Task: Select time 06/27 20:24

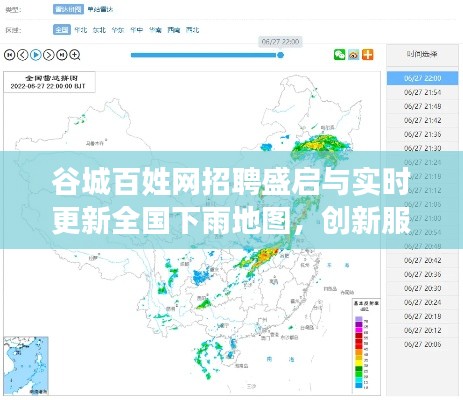Action: tap(422, 302)
